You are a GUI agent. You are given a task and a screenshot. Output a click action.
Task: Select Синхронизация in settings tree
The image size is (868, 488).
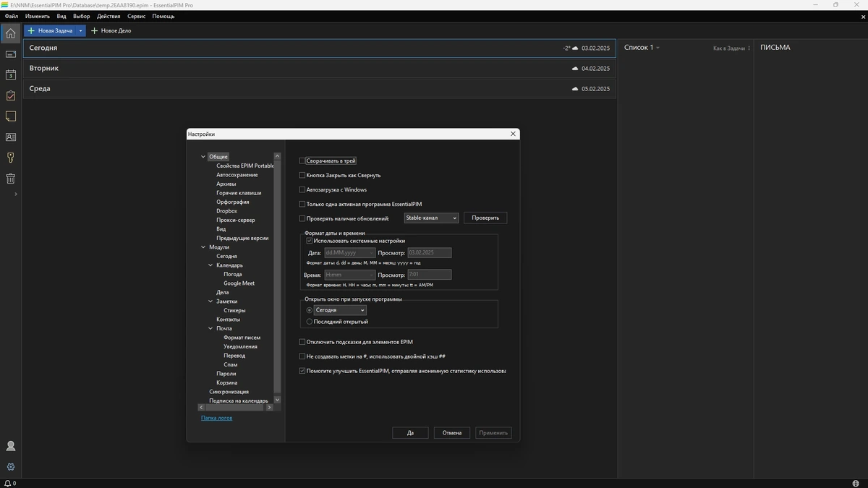[x=229, y=392]
